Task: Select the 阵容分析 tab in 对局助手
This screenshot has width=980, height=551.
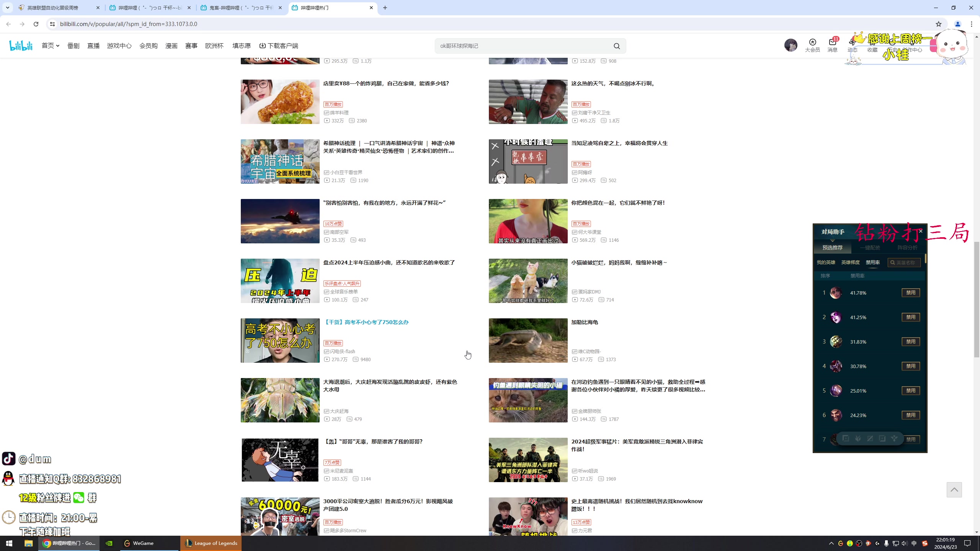Action: click(908, 248)
